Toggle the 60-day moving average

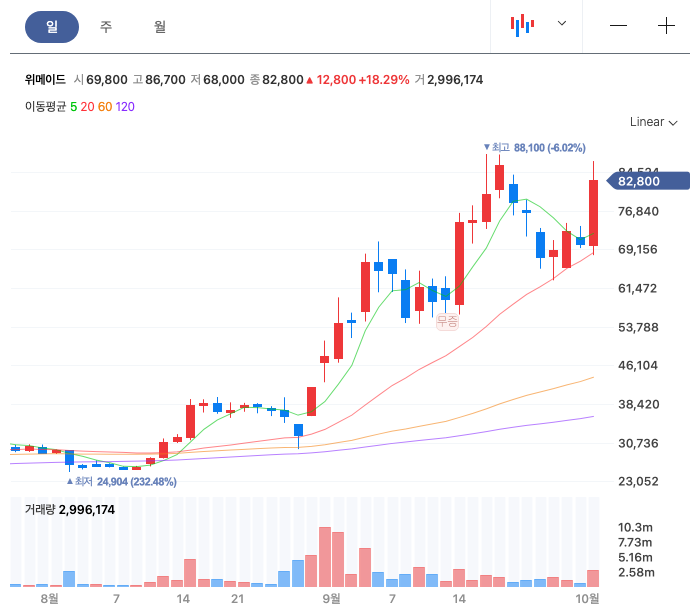point(105,107)
